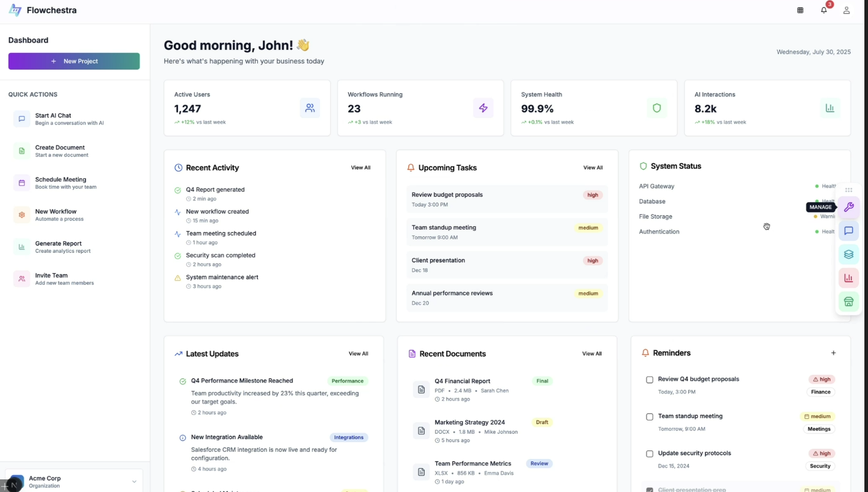The height and width of the screenshot is (492, 868).
Task: Click the Manage wrench icon in floating toolbar
Action: pos(848,208)
